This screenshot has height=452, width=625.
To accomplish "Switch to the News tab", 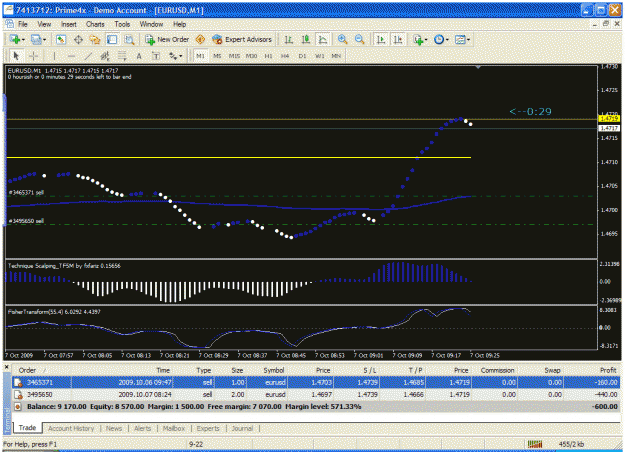I will coord(114,428).
